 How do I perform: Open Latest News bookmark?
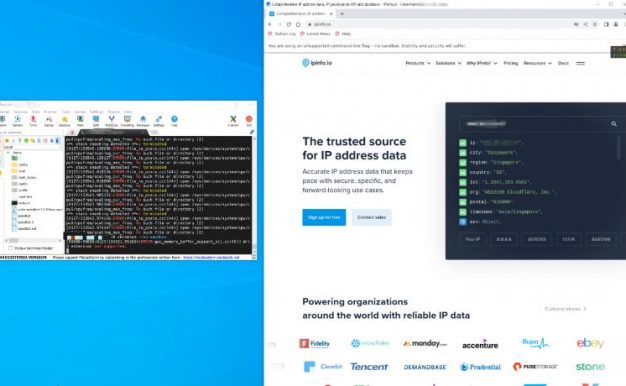315,34
